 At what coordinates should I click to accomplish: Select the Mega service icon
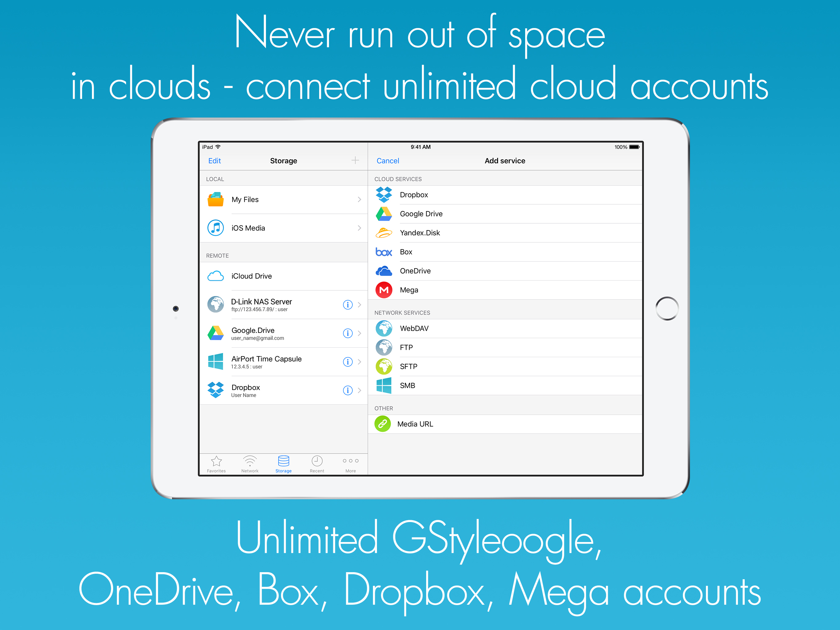pos(383,290)
